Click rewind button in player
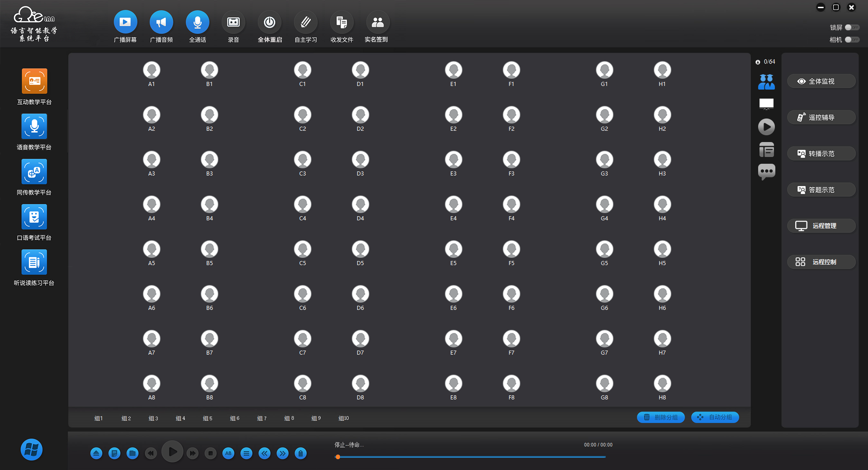 pyautogui.click(x=151, y=453)
